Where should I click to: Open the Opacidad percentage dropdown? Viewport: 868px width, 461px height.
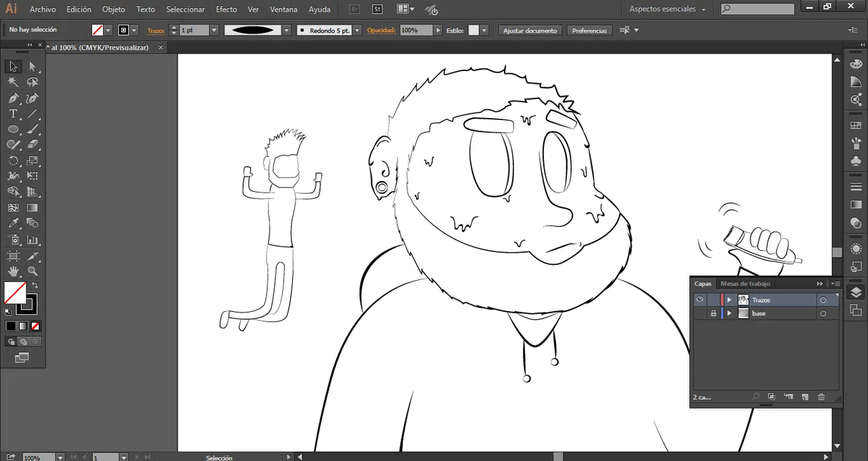pos(438,31)
